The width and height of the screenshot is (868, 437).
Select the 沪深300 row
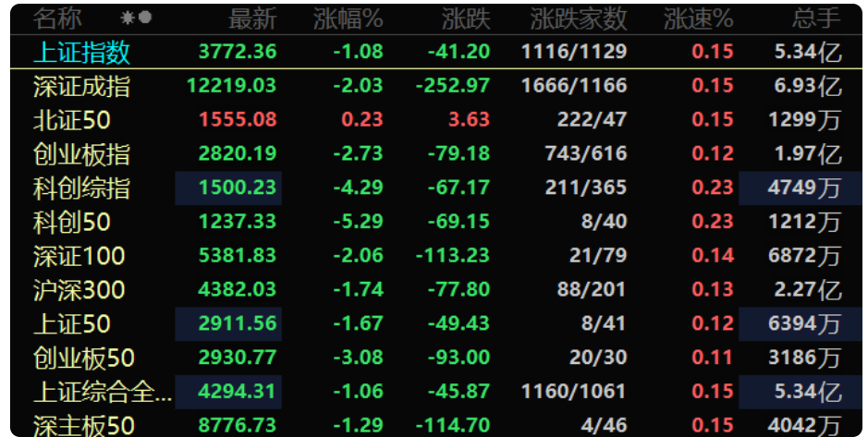pos(436,290)
